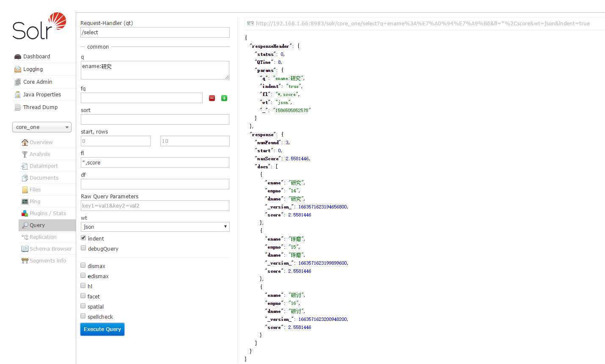Click the start value field
Screen dimensions: 605x364
(115, 141)
